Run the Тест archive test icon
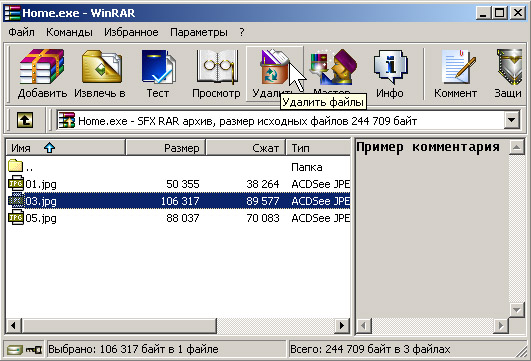Screen dimensions: 531x361 coord(158,67)
